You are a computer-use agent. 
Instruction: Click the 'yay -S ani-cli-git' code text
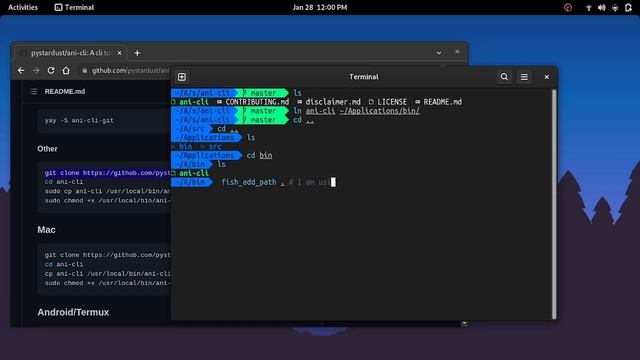(x=79, y=120)
